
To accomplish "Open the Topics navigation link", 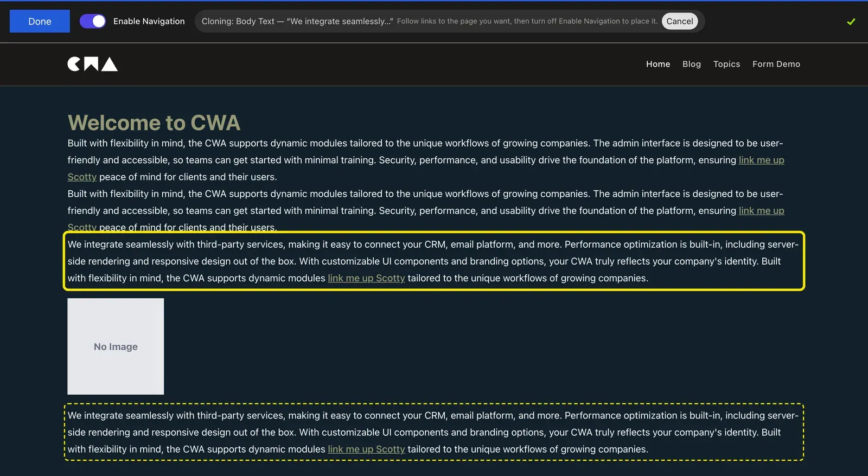I will point(726,64).
